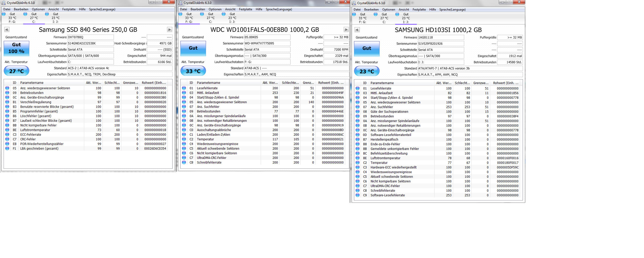Go to previous disk in SAMSUNG HD103SI window

point(357,30)
